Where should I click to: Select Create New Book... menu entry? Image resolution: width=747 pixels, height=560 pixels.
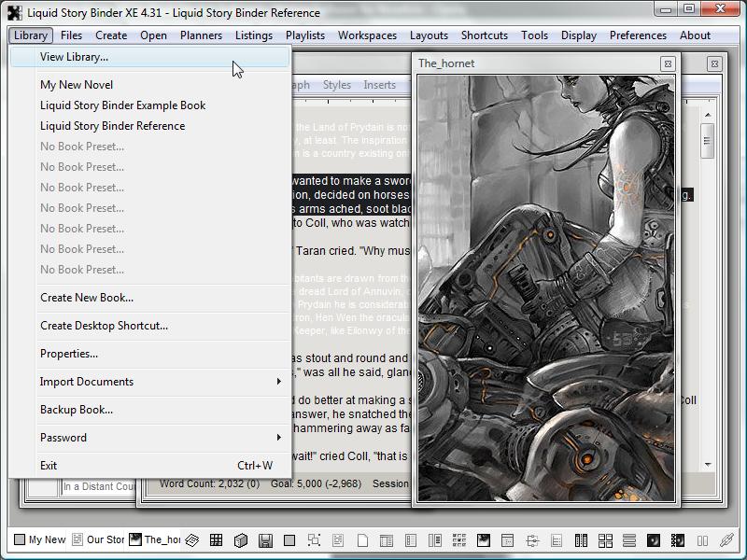click(x=87, y=298)
